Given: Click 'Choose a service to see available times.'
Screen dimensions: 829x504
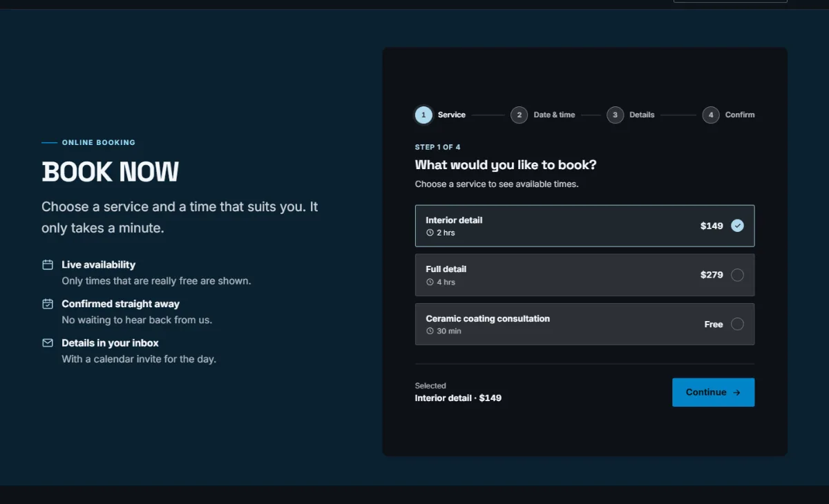Looking at the screenshot, I should pos(497,184).
